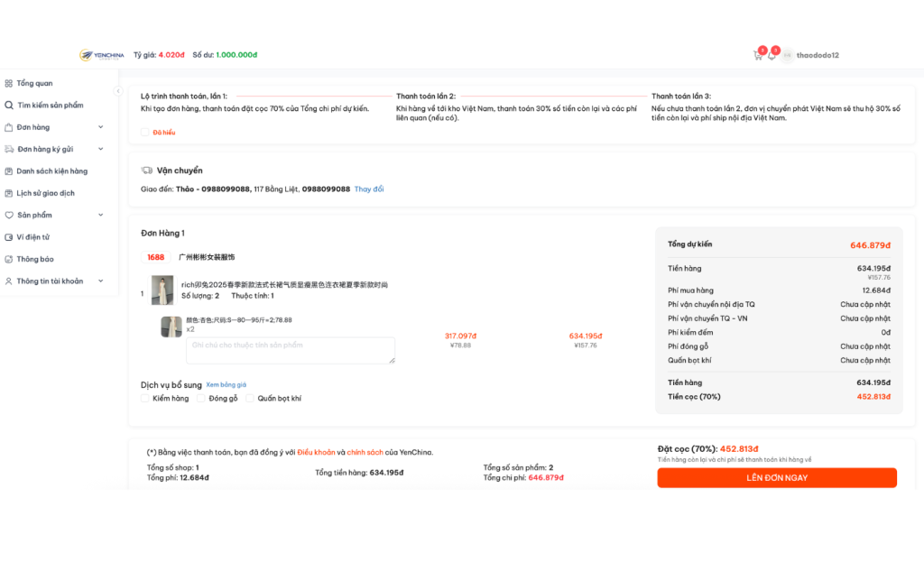Tick the Đã hiểu checkbox

coord(145,133)
